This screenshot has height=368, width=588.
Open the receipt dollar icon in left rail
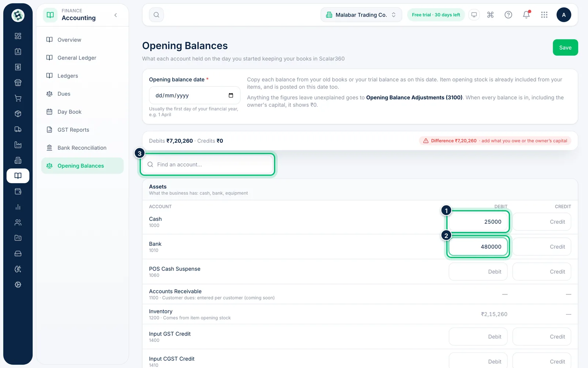tap(18, 67)
